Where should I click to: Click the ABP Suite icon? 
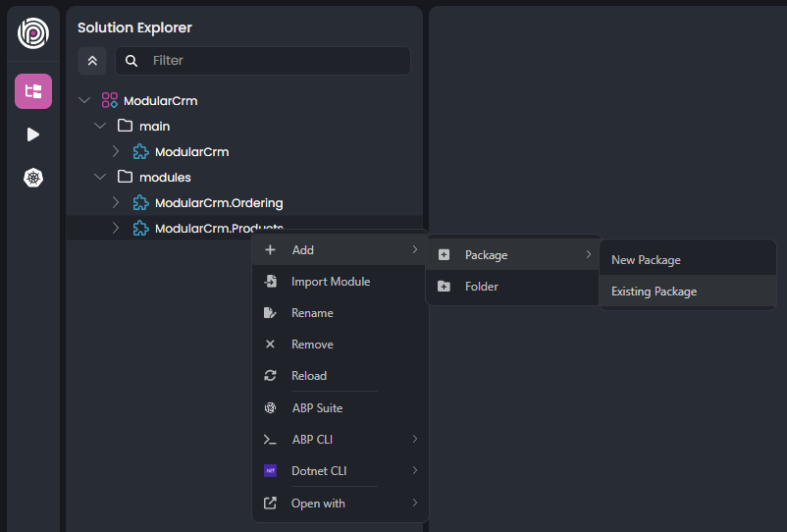pos(270,408)
